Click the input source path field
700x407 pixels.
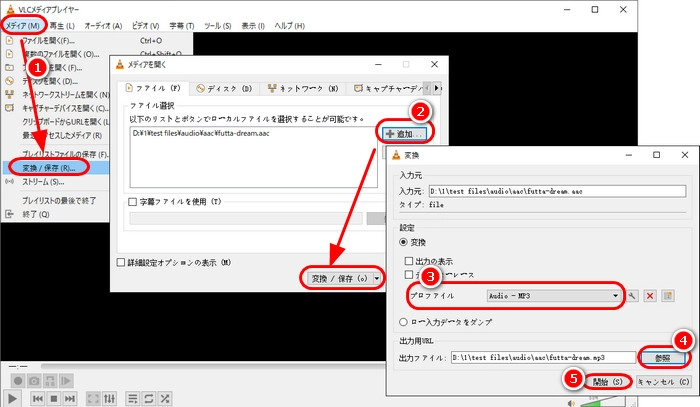click(557, 191)
